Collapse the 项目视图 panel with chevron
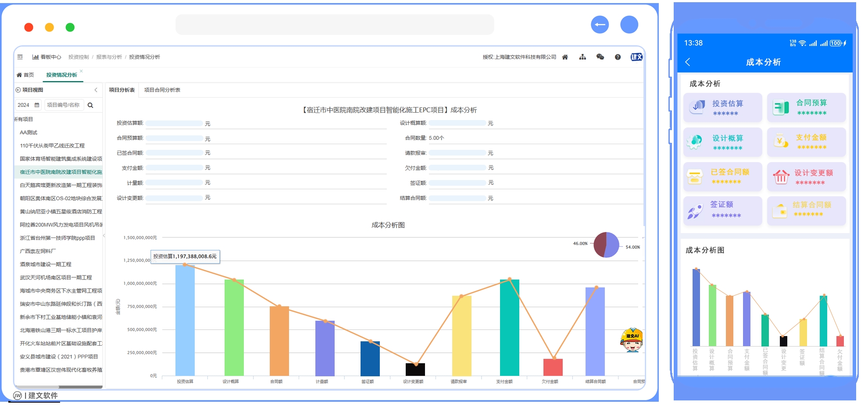The height and width of the screenshot is (407, 868). point(96,90)
